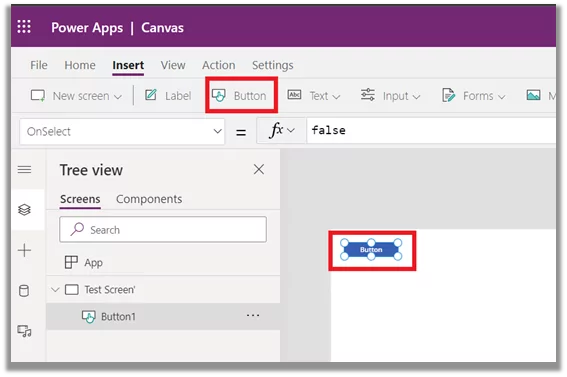Open the Settings tab
This screenshot has width=567, height=377.
click(x=272, y=65)
